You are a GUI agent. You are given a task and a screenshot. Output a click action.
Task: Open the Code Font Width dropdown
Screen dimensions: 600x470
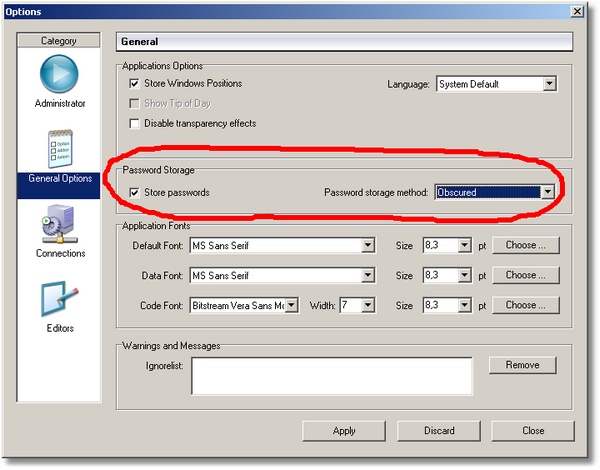[x=368, y=305]
